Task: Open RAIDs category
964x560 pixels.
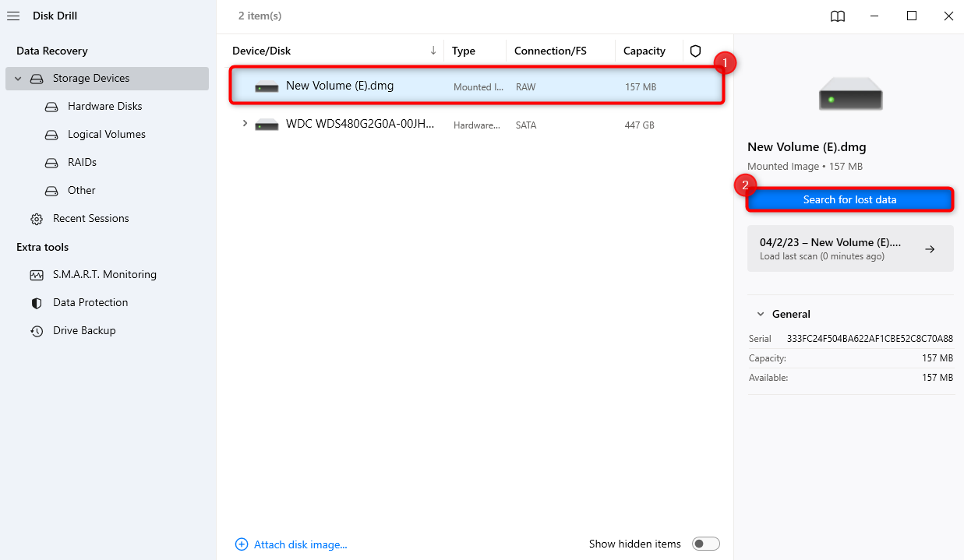Action: [x=82, y=163]
